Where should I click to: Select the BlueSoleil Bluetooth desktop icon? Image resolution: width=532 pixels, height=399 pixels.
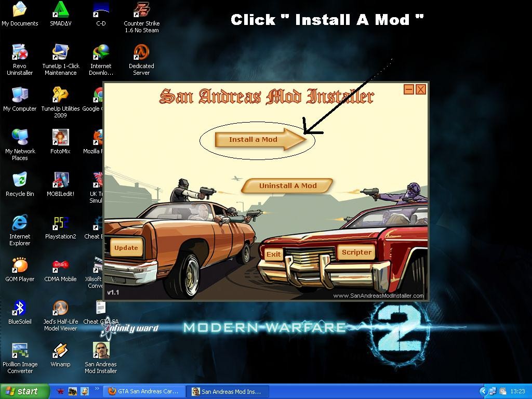[x=20, y=312]
